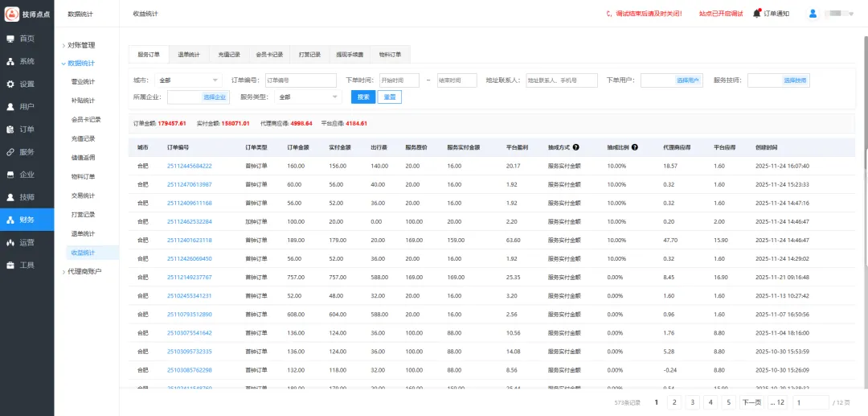This screenshot has height=416, width=868.
Task: Expand the 代理商账户 tree section
Action: pos(84,271)
